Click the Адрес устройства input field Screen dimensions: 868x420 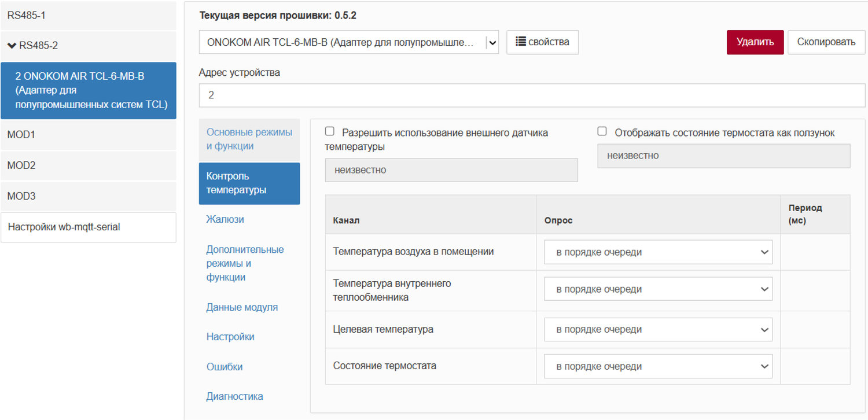click(532, 95)
